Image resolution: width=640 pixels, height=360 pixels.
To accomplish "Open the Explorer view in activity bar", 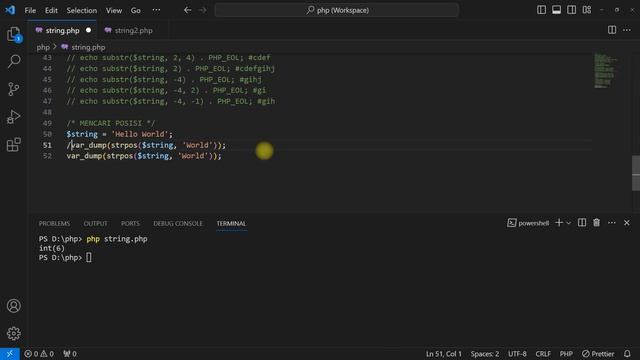I will [x=13, y=34].
